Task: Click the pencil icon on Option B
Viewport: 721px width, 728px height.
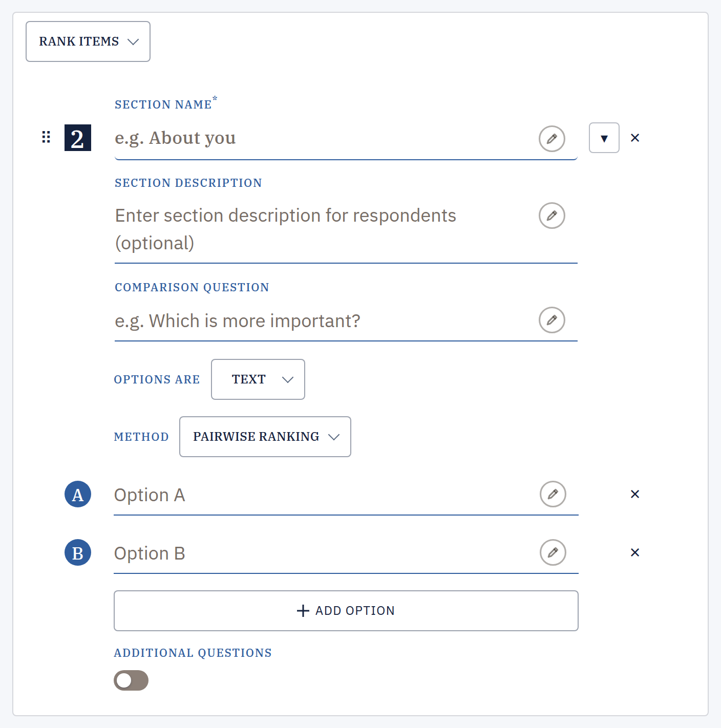Action: pos(553,552)
